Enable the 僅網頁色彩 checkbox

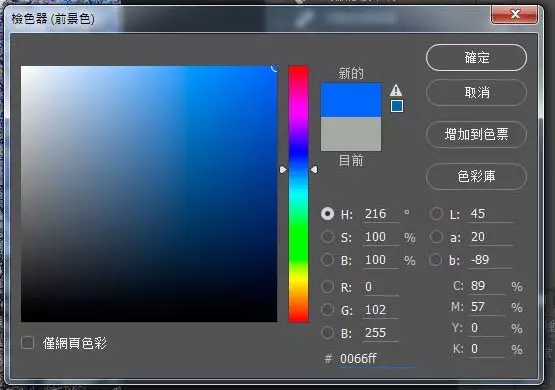click(28, 343)
